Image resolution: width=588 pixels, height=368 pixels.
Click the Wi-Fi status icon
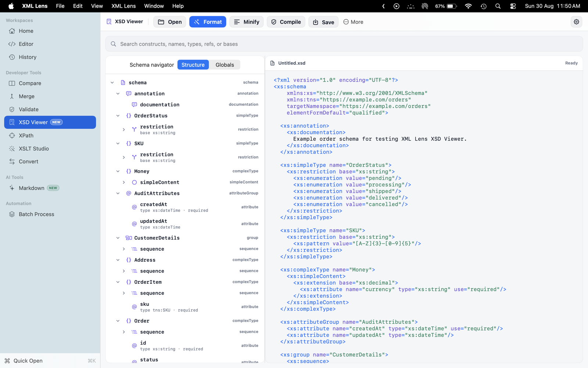[468, 6]
